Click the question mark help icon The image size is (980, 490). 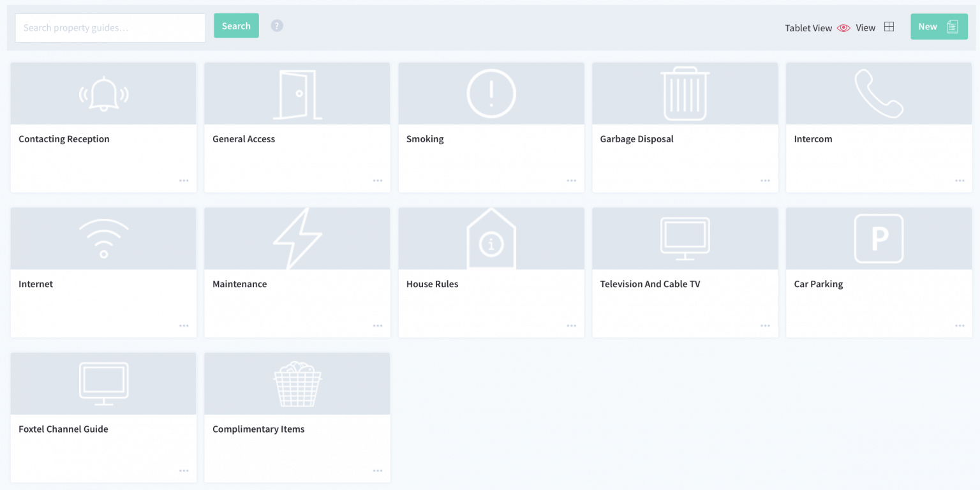click(277, 26)
